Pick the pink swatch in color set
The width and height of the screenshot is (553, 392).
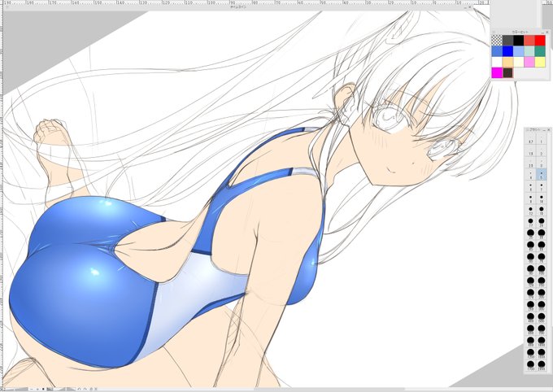(x=529, y=62)
